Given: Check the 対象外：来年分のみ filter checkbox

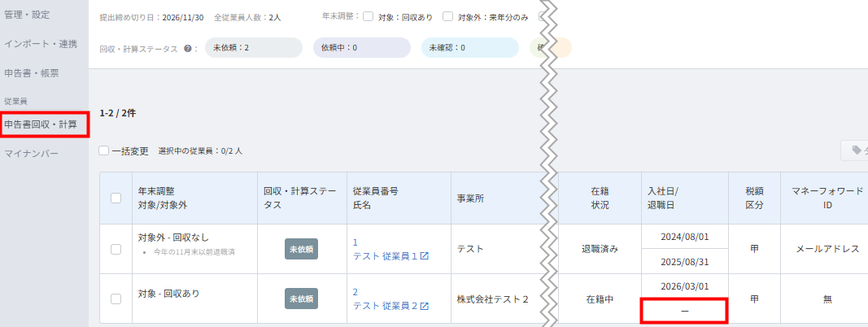Looking at the screenshot, I should (x=448, y=16).
